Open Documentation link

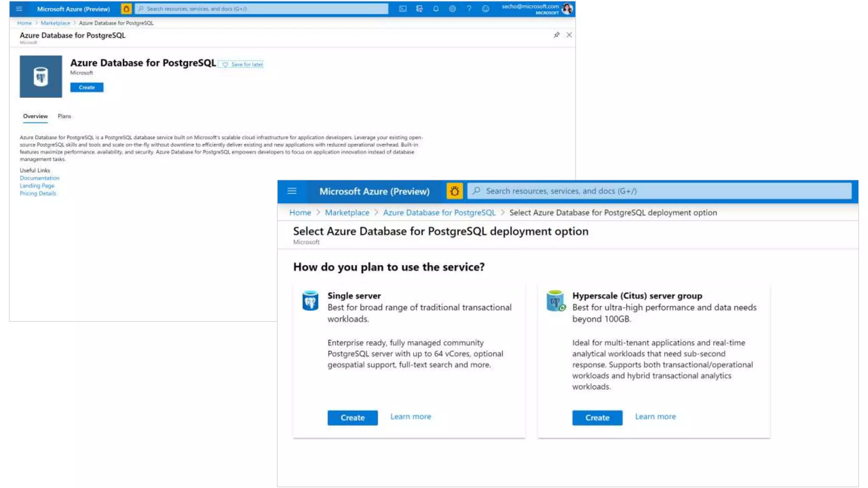[39, 178]
